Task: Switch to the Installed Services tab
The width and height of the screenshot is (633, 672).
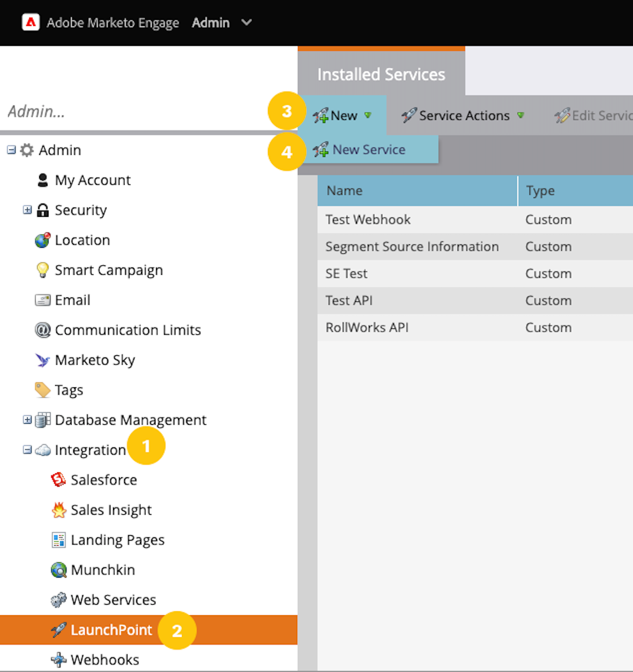Action: tap(381, 74)
